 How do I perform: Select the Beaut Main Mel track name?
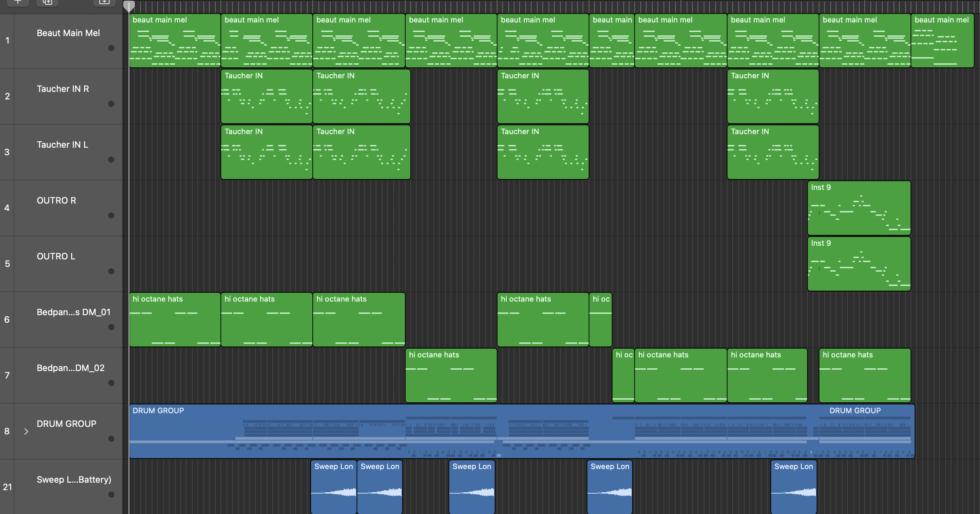point(68,33)
